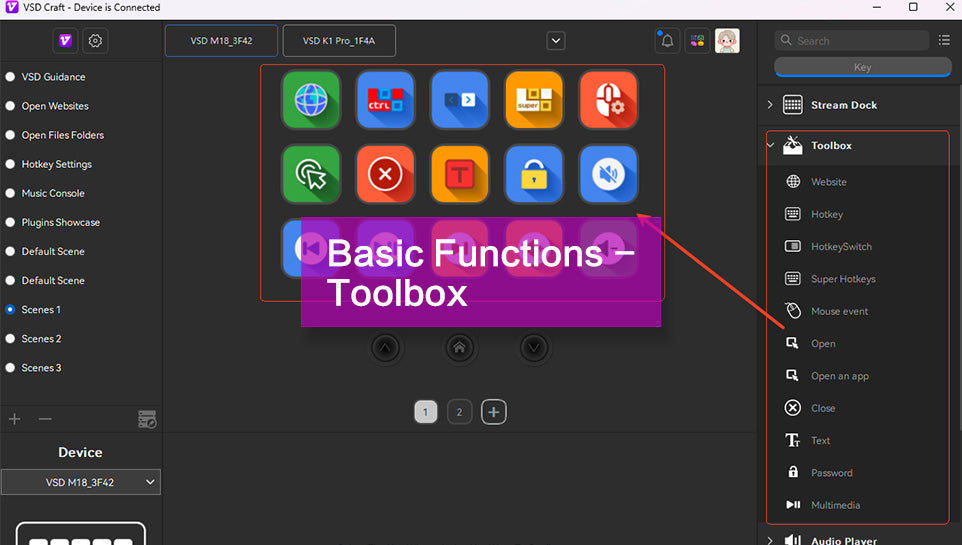Select the green cursor Open key

tap(311, 174)
